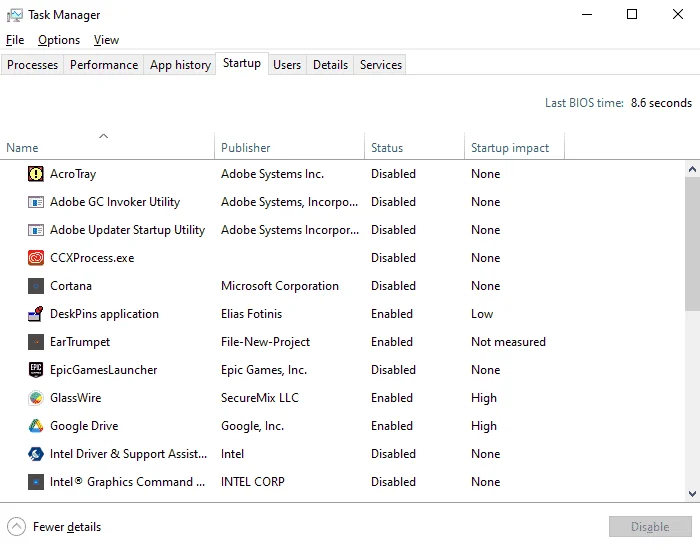700x550 pixels.
Task: Click publisher Epic Games, Inc.
Action: tap(264, 370)
